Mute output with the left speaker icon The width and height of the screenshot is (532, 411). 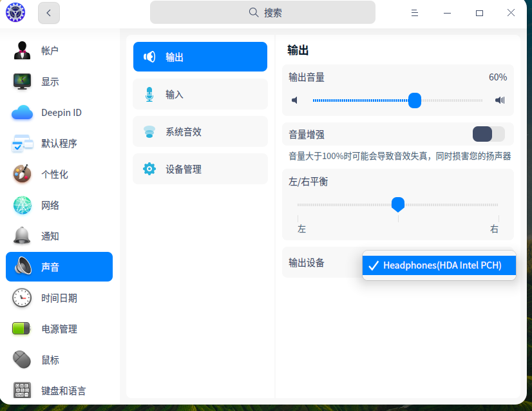[295, 100]
